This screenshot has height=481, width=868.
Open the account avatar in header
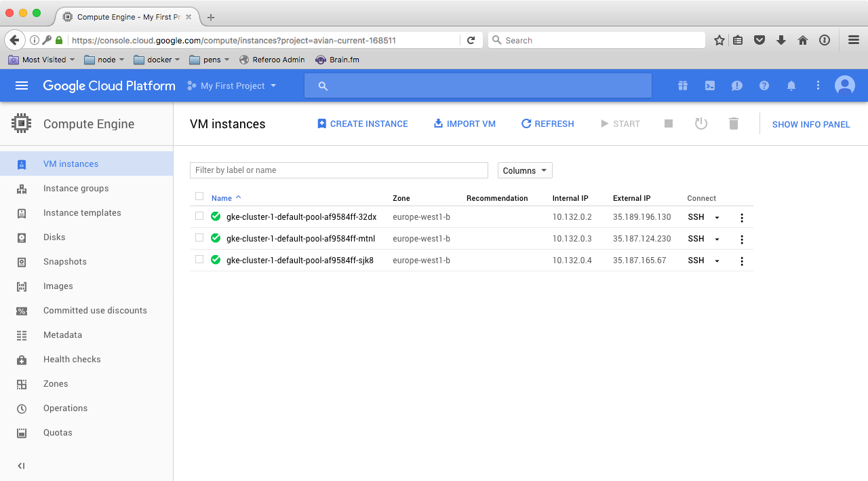click(x=845, y=85)
